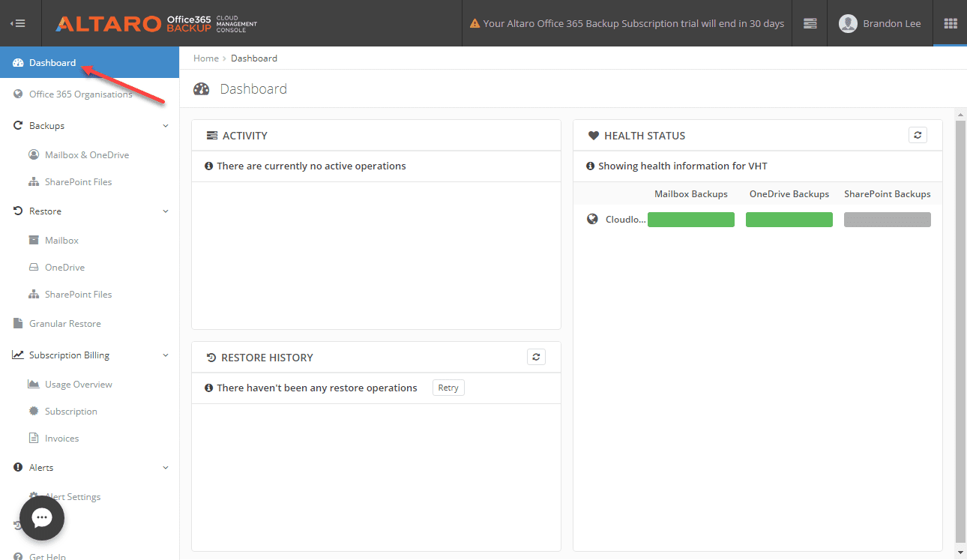967x560 pixels.
Task: Click the Brandon Lee user avatar
Action: coord(848,23)
